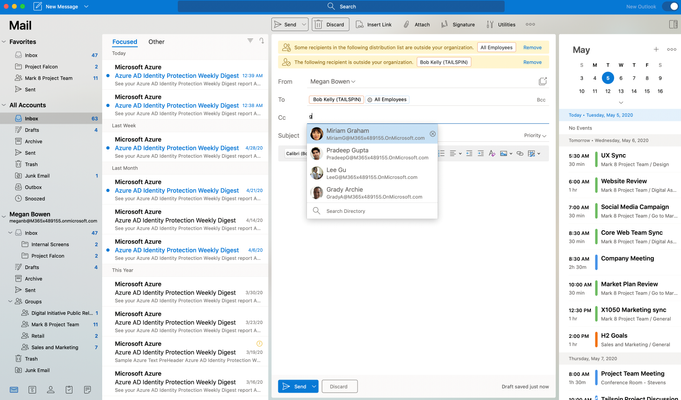Screen dimensions: 681x400
Task: Open calendar pane more options ellipsis
Action: [x=671, y=50]
